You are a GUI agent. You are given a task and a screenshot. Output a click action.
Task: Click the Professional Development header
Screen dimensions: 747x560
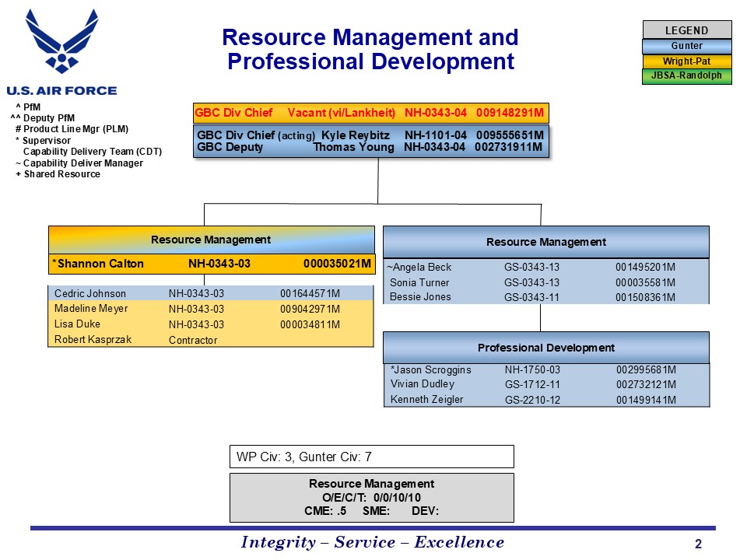click(545, 348)
